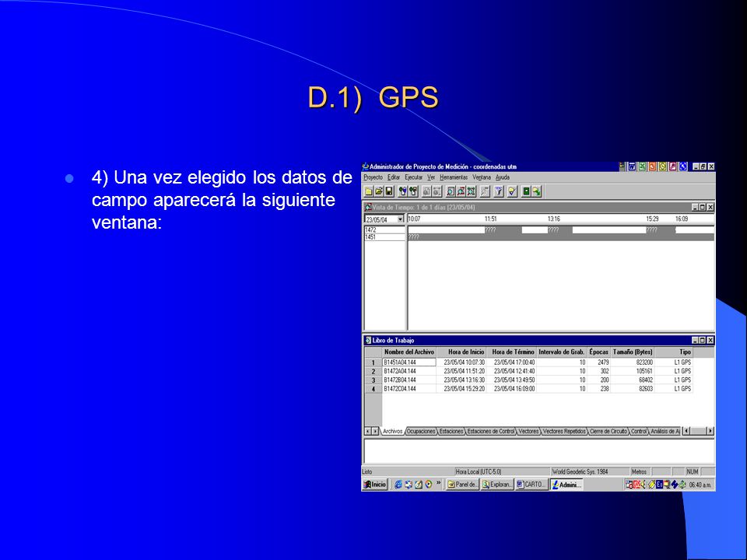747x560 pixels.
Task: Switch to the Vectores tab
Action: [x=528, y=432]
